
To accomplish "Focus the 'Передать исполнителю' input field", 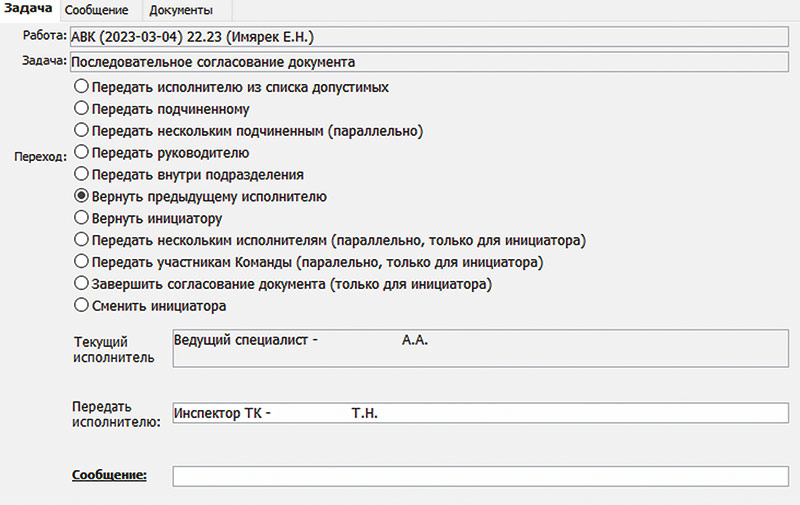I will (x=480, y=413).
